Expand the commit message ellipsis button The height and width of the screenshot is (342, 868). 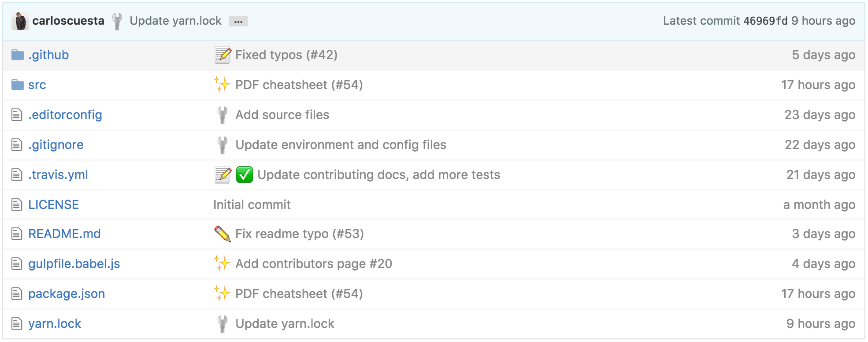point(238,22)
